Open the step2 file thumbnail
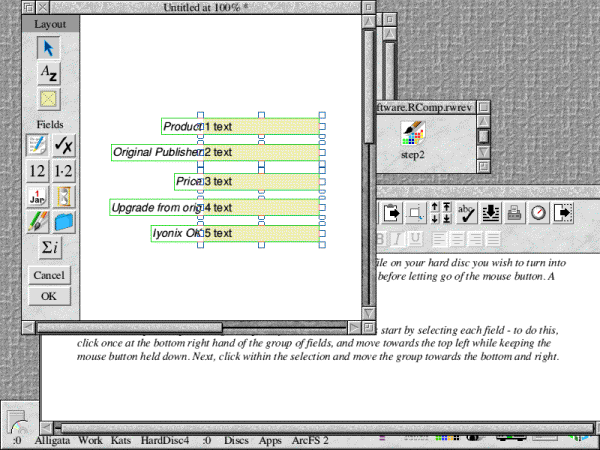This screenshot has height=450, width=600. 413,137
